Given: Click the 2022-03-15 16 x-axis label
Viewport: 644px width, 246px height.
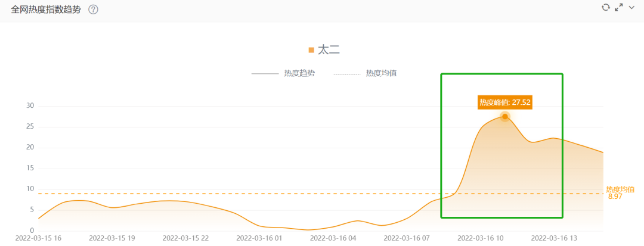Looking at the screenshot, I should (x=38, y=238).
